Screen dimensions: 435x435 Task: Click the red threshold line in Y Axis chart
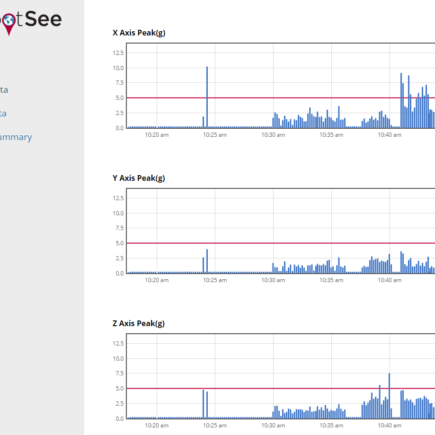(x=281, y=243)
